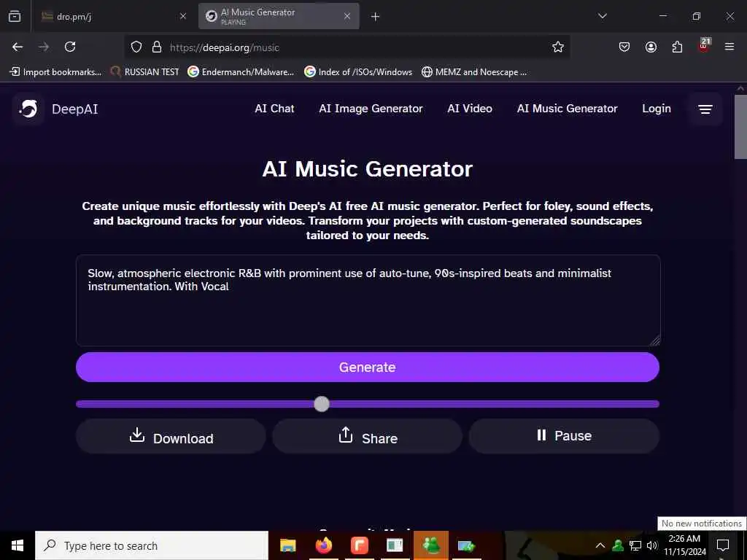Open the RUSSIAN TEST bookmark
This screenshot has width=747, height=560.
tap(145, 72)
